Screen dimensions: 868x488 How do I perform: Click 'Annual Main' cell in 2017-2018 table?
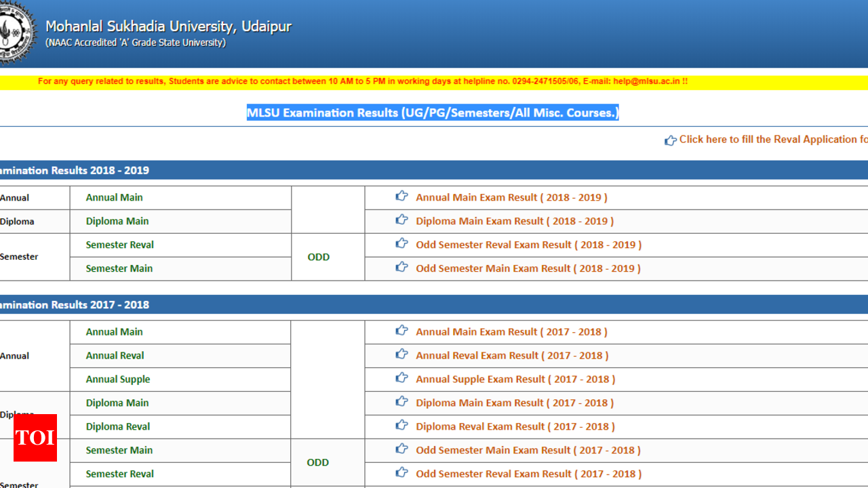coord(180,332)
